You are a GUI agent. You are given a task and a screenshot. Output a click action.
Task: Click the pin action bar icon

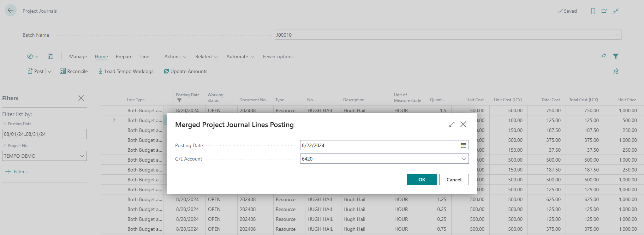(x=616, y=71)
